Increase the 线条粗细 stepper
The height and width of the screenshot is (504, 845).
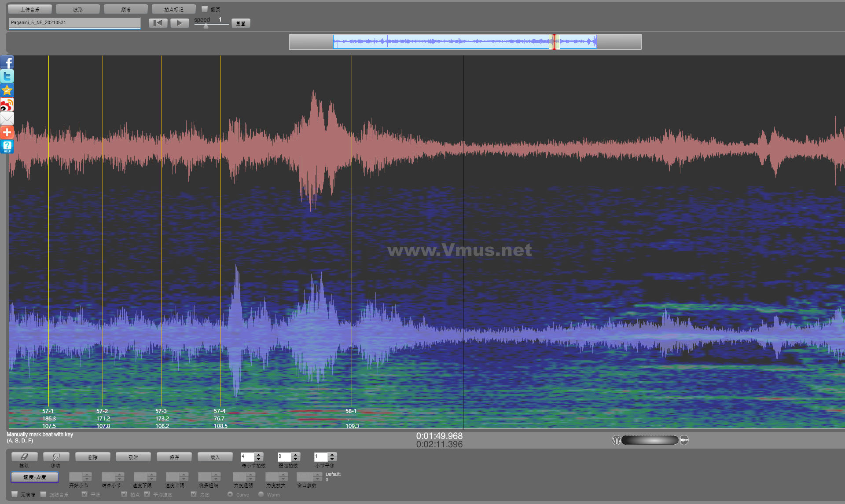click(216, 474)
